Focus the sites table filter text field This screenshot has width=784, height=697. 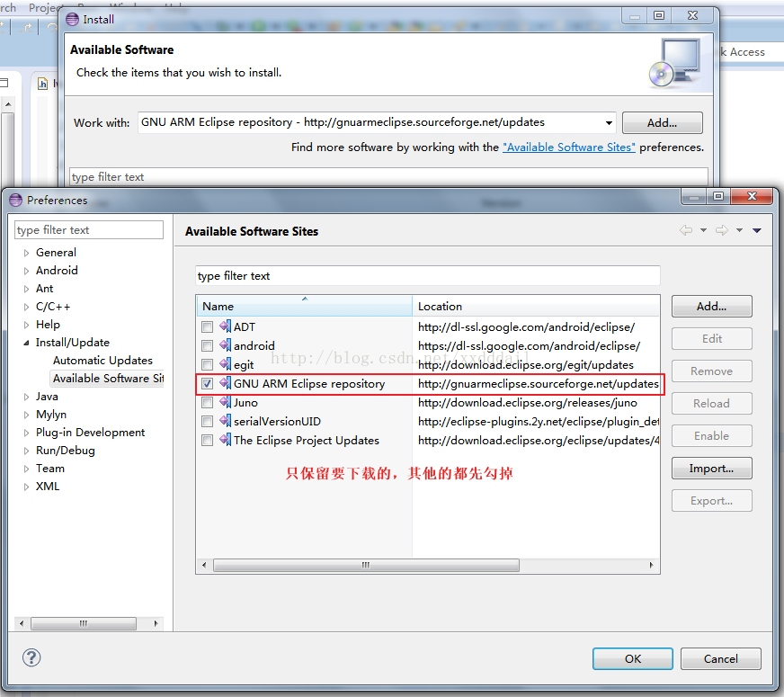pos(427,275)
